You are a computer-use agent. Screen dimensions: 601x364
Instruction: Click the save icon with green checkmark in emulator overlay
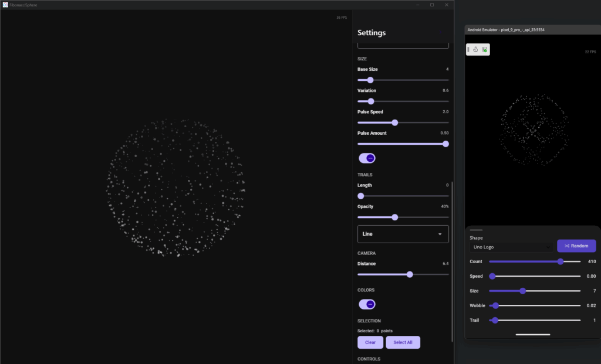click(484, 49)
